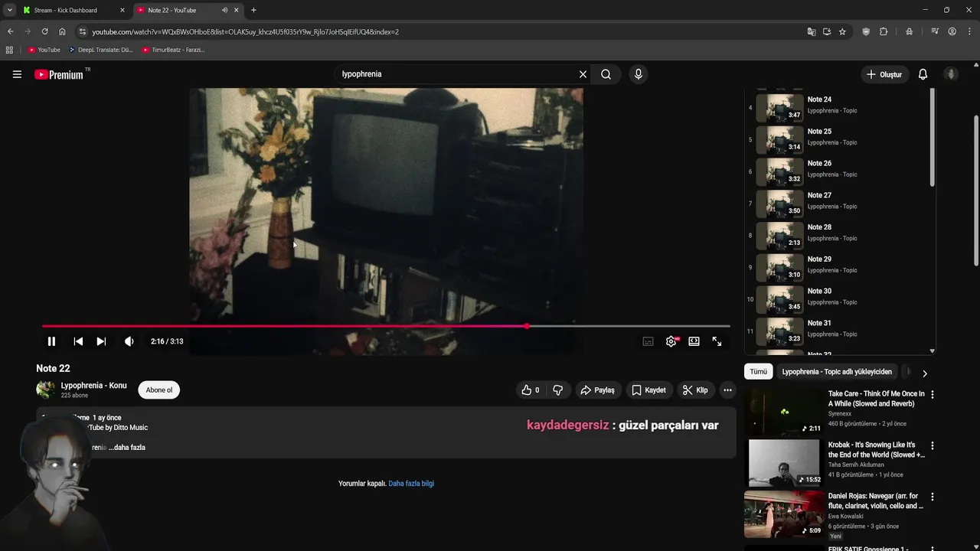Image resolution: width=980 pixels, height=551 pixels.
Task: Select the Tümü filter chip
Action: click(x=758, y=372)
